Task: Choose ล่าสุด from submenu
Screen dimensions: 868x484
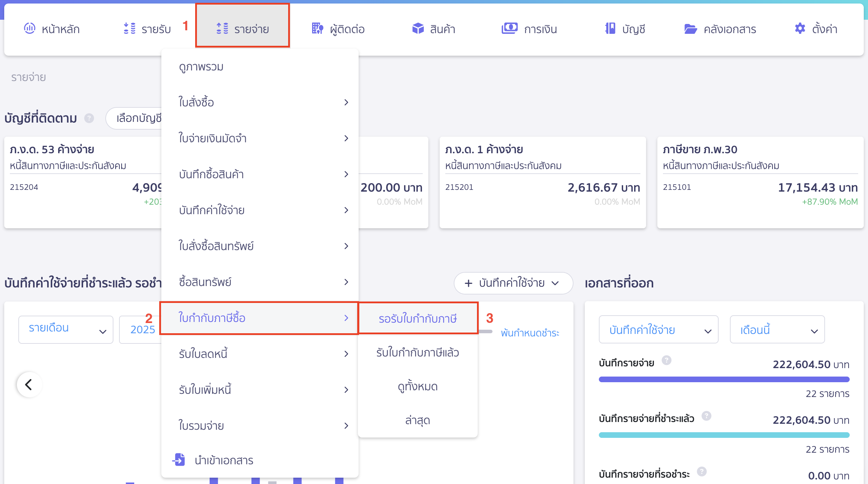Action: pos(418,420)
